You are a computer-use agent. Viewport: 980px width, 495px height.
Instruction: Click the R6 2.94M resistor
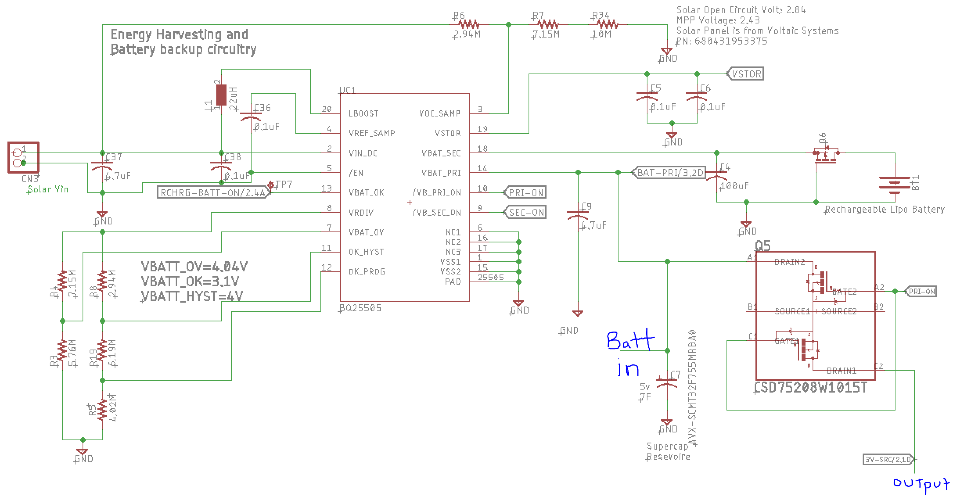coord(469,25)
